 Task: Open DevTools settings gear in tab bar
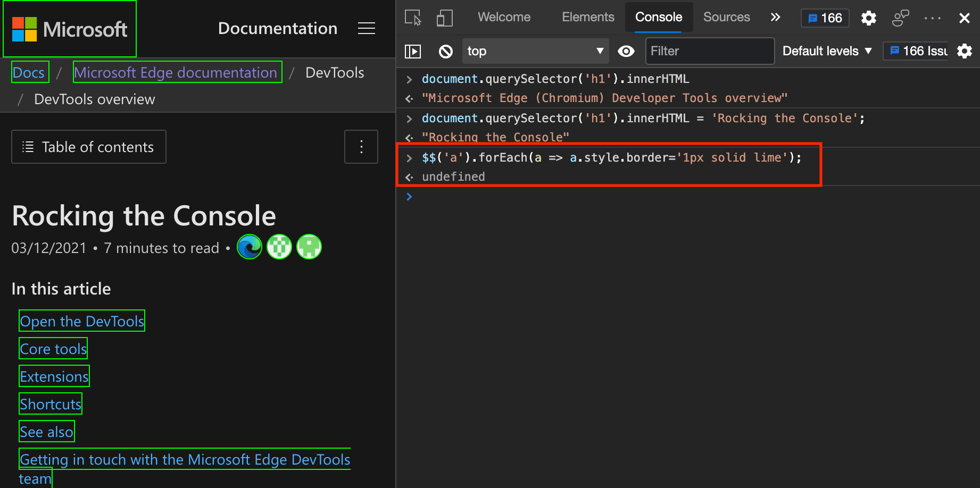[869, 18]
